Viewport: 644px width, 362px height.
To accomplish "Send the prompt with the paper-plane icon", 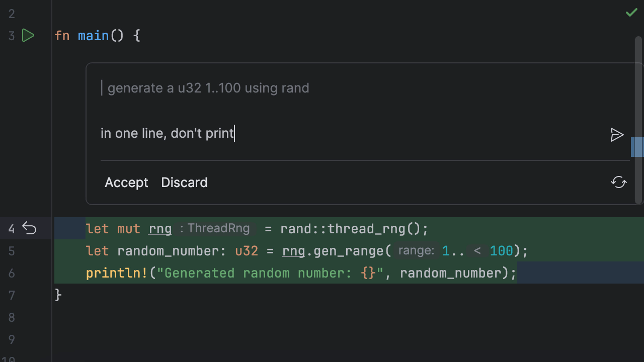I will [617, 135].
